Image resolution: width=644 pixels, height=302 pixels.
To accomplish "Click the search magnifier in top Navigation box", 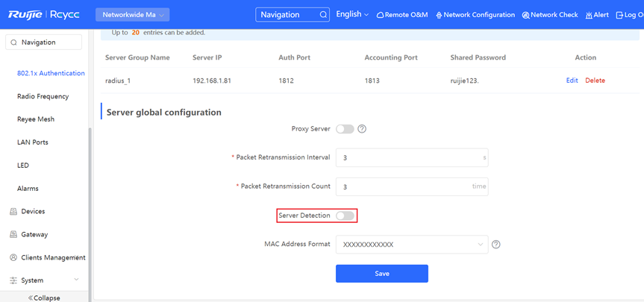I will point(323,15).
